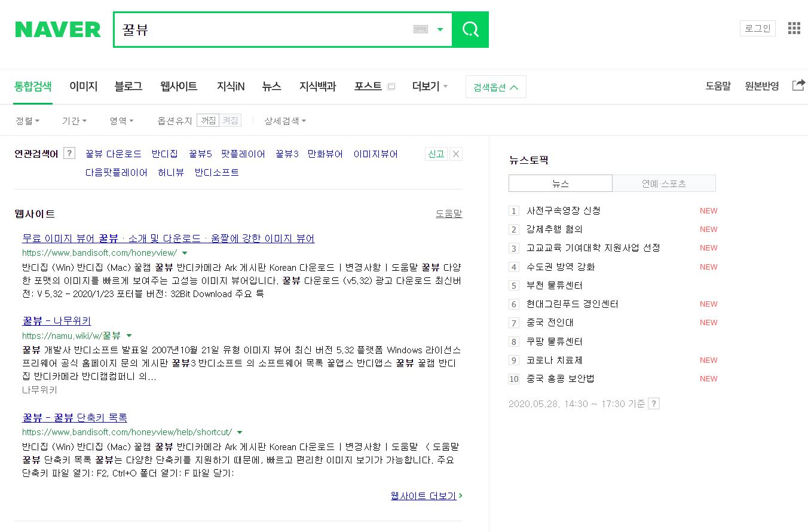Set 옵션유지 to 꺼짐
Viewport: 808px width, 532px height.
click(208, 121)
